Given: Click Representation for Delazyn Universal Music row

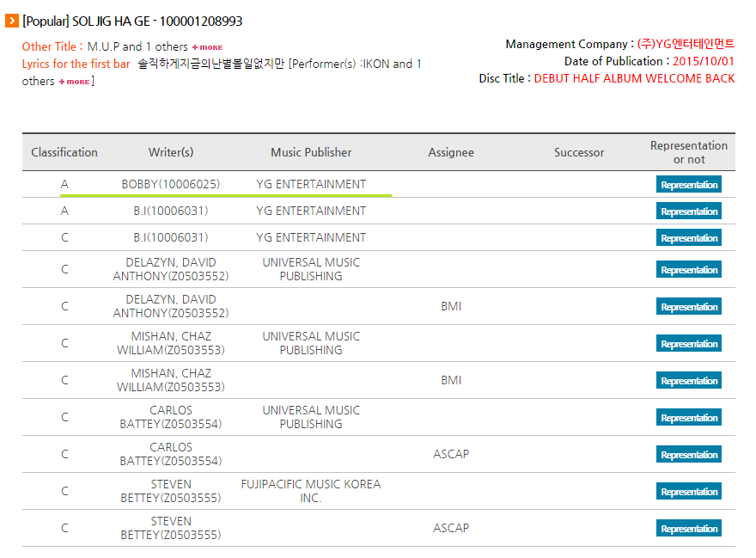Looking at the screenshot, I should (688, 269).
